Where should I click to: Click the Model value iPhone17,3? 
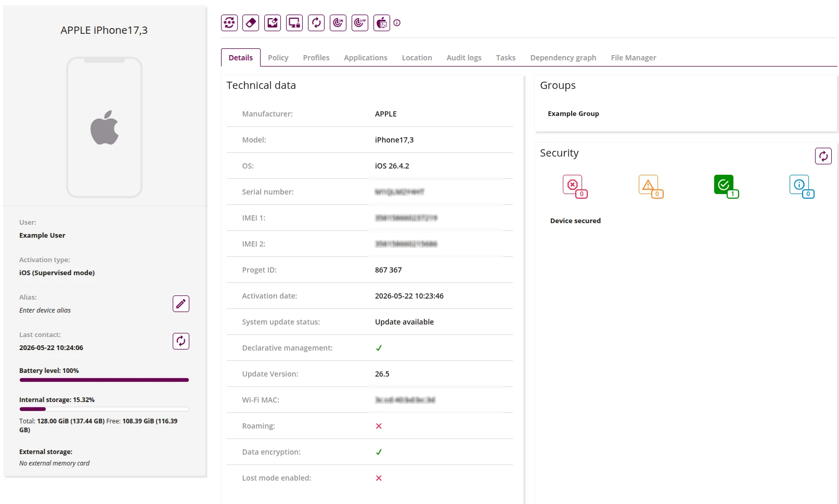(x=394, y=140)
